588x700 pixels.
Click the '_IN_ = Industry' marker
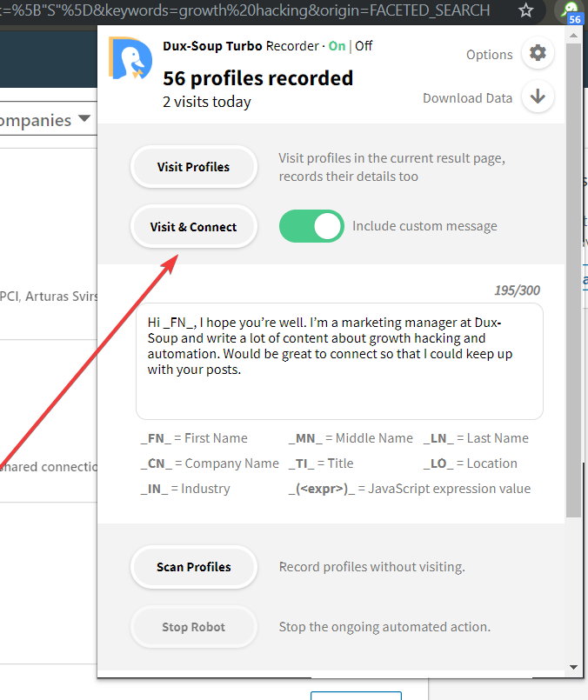click(x=185, y=489)
